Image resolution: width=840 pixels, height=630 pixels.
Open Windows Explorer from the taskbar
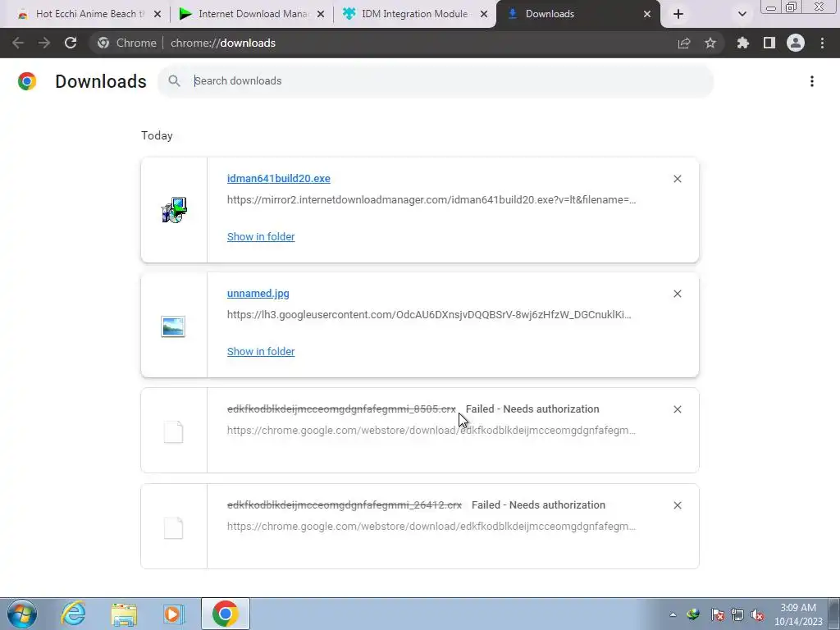pyautogui.click(x=124, y=614)
